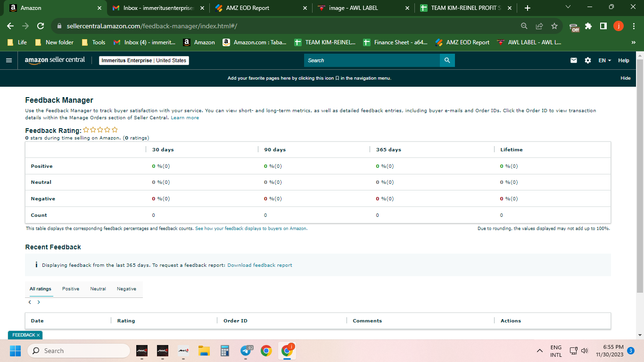Screen dimensions: 644x362
Task: Switch to the Negative feedback tab
Action: [x=126, y=289]
